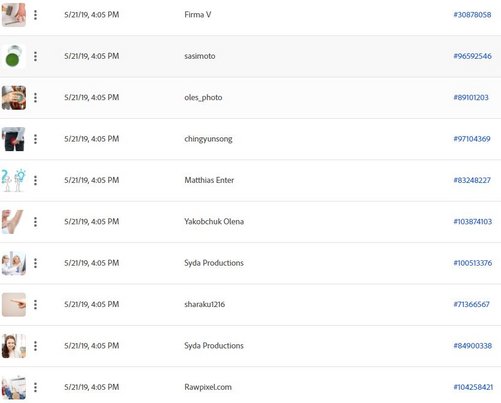Viewport: 501px width, 403px height.
Task: Click the question mark figures thumbnail by Matthias Enter
Action: coord(14,180)
